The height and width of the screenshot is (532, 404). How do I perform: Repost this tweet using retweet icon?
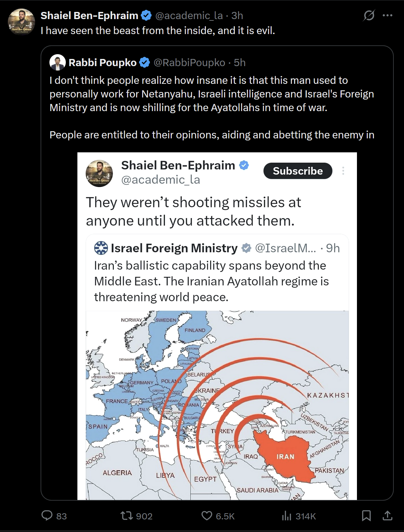tap(127, 516)
